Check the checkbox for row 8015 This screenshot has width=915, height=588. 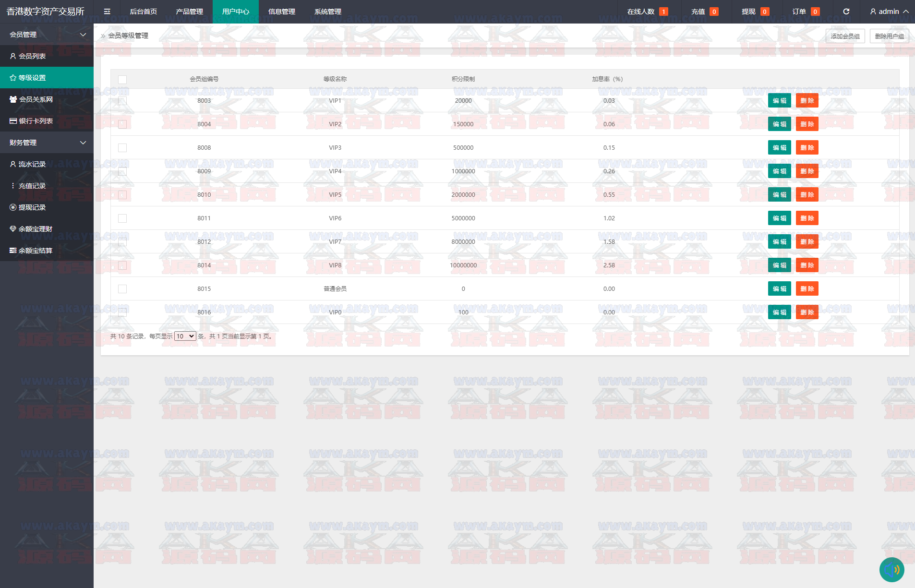[x=122, y=289]
